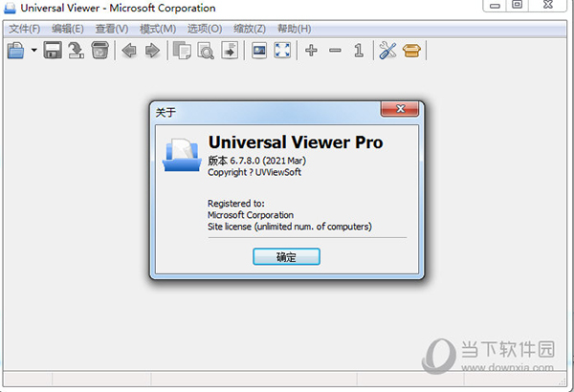
Task: Click the Copyright UVViewSoft text
Action: tap(254, 172)
